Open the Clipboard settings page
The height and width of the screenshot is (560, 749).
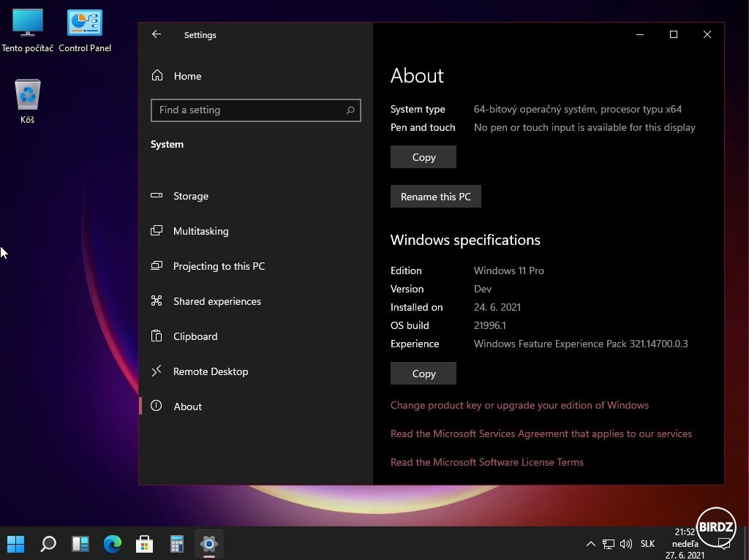pos(255,336)
